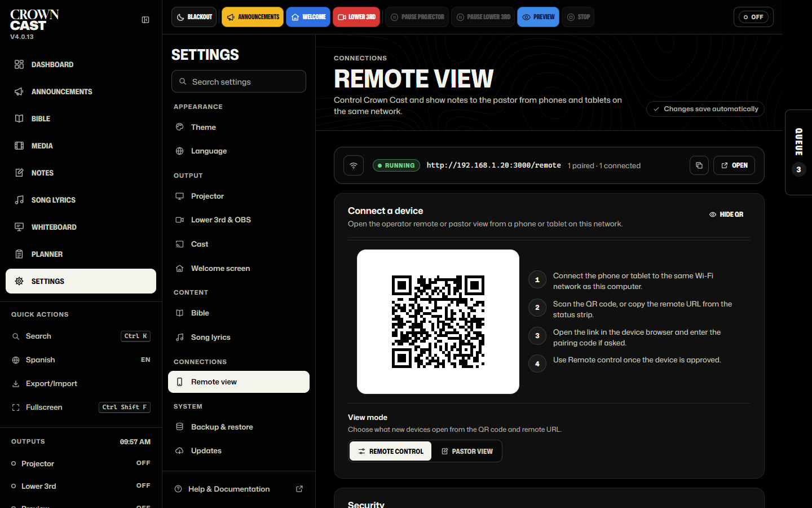This screenshot has height=508, width=812.
Task: Open Export/Import quick action
Action: tap(81, 383)
